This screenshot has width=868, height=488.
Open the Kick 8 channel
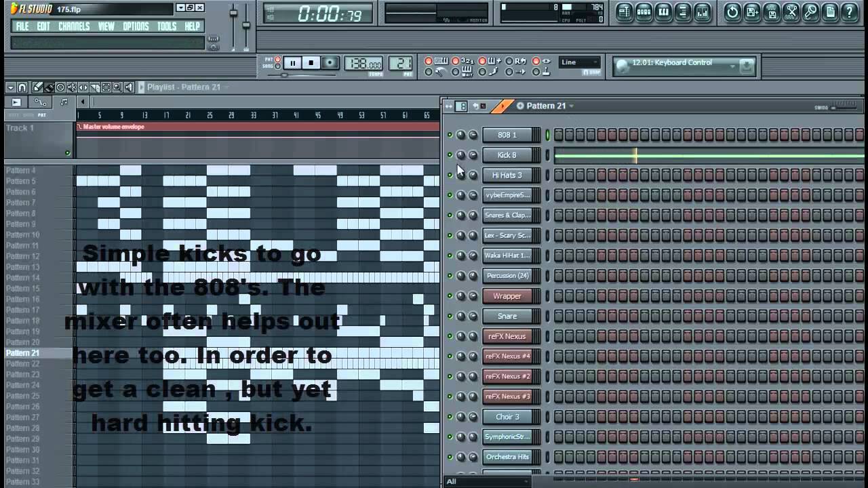507,155
